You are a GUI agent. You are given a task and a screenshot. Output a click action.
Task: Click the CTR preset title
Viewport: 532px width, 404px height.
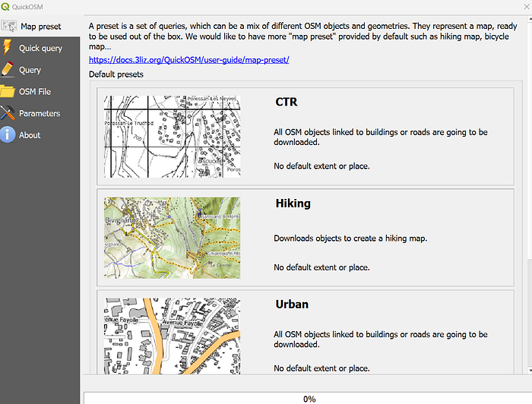(x=287, y=102)
